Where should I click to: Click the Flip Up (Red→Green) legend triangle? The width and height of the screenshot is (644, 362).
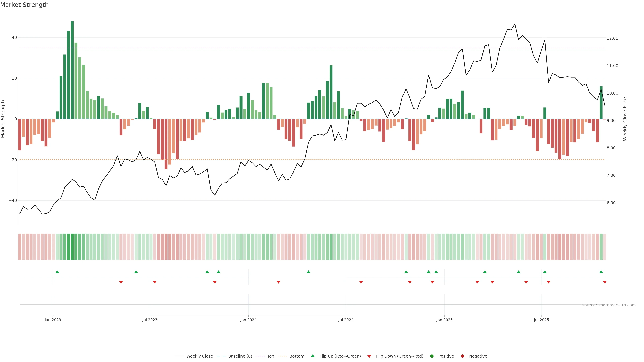pos(312,356)
